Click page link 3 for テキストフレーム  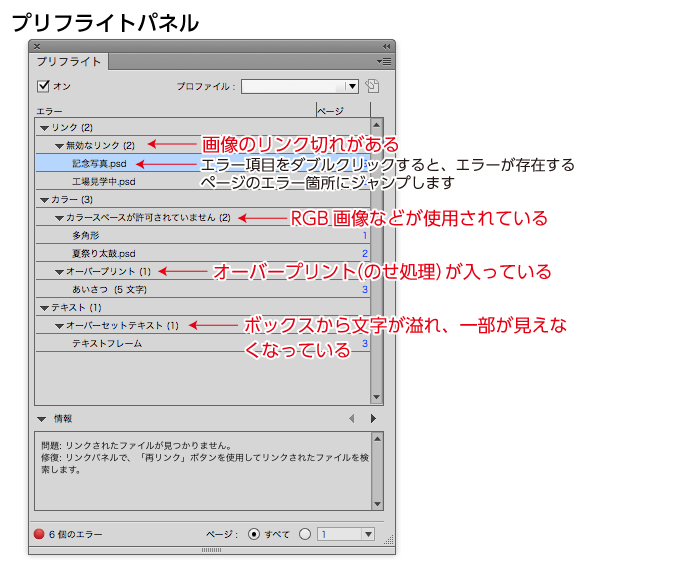[x=365, y=344]
